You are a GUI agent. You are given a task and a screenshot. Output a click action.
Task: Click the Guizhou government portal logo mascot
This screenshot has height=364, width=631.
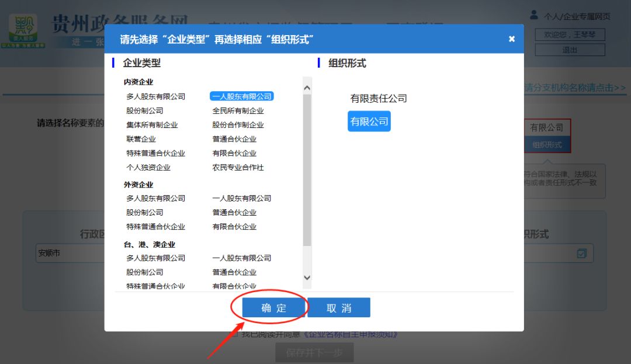click(23, 26)
